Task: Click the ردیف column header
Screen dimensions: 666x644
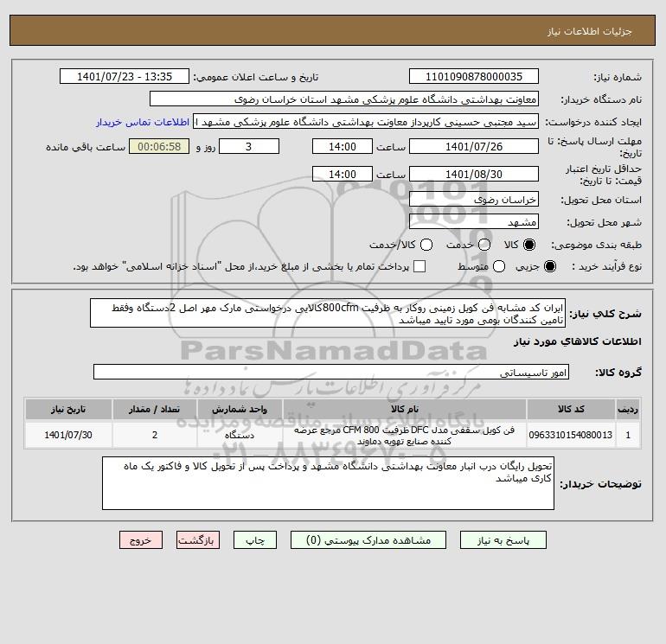Action: coord(628,409)
